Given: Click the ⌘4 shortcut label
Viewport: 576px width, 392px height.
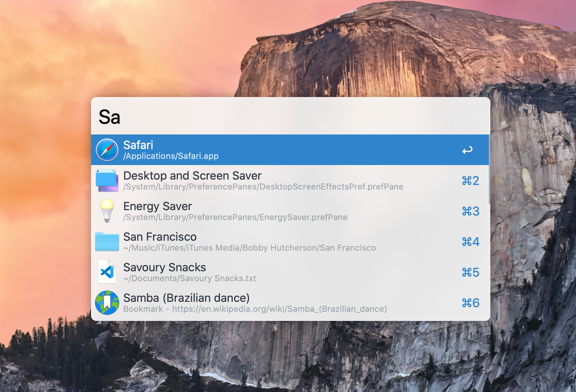Looking at the screenshot, I should 470,241.
